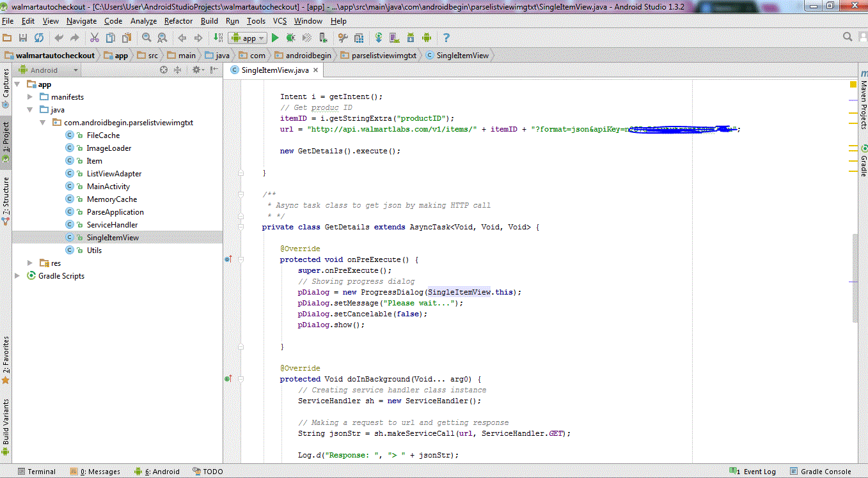Expand the res folder

click(x=30, y=263)
